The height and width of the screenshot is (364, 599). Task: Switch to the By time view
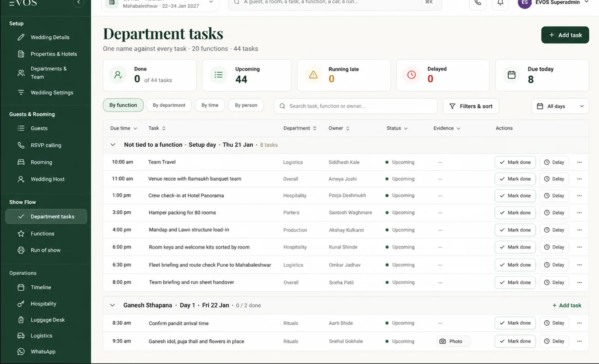coord(210,105)
